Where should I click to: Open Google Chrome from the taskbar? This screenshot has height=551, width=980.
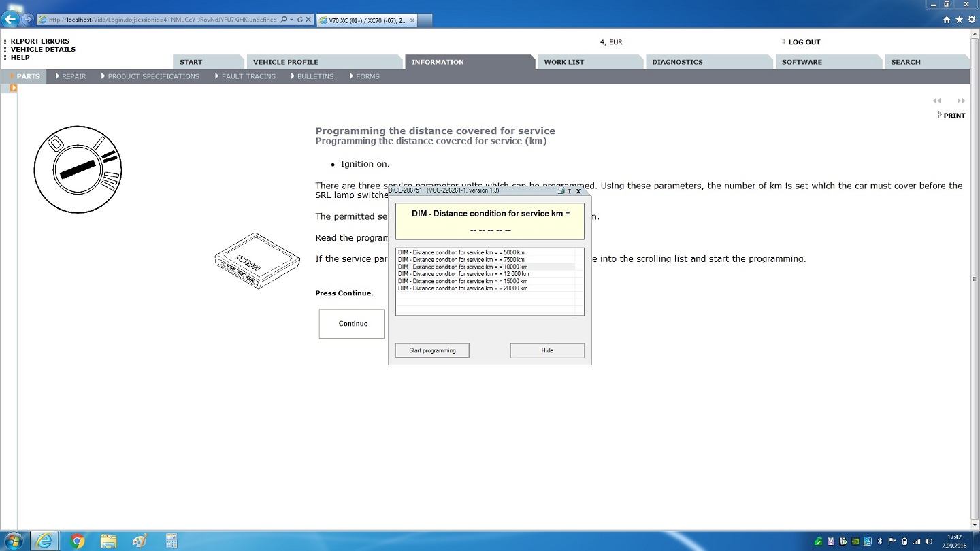coord(77,541)
